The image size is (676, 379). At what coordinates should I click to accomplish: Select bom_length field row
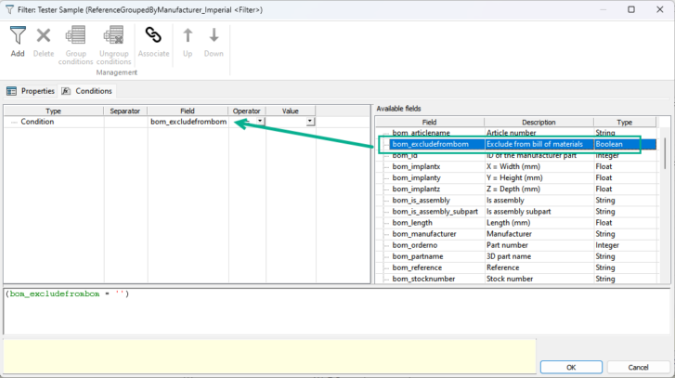click(517, 222)
